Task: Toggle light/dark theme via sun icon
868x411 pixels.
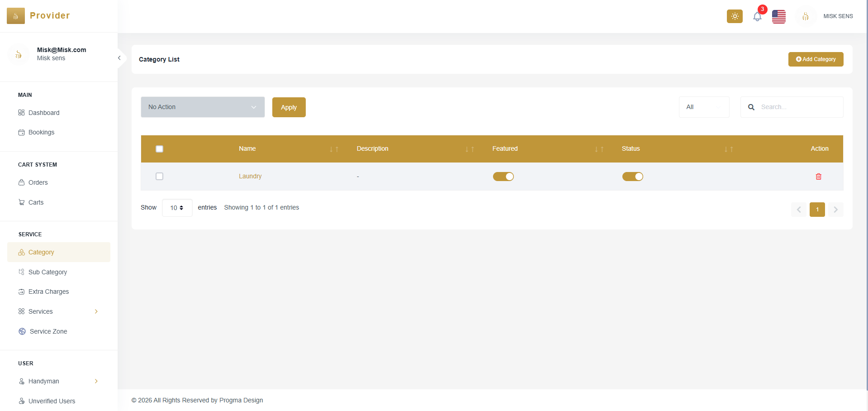Action: coord(734,16)
